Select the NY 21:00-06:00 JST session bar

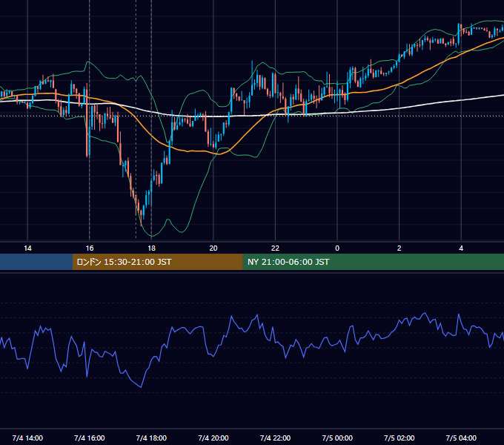tap(373, 262)
